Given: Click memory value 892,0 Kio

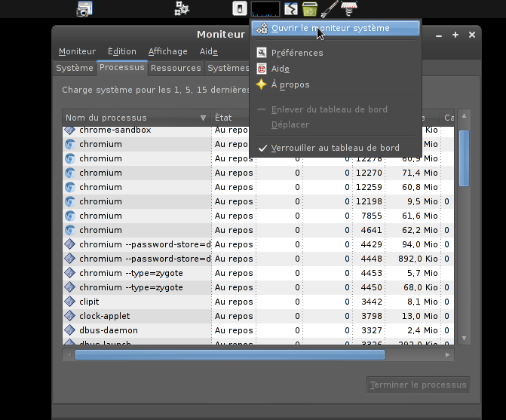Looking at the screenshot, I should (418, 259).
